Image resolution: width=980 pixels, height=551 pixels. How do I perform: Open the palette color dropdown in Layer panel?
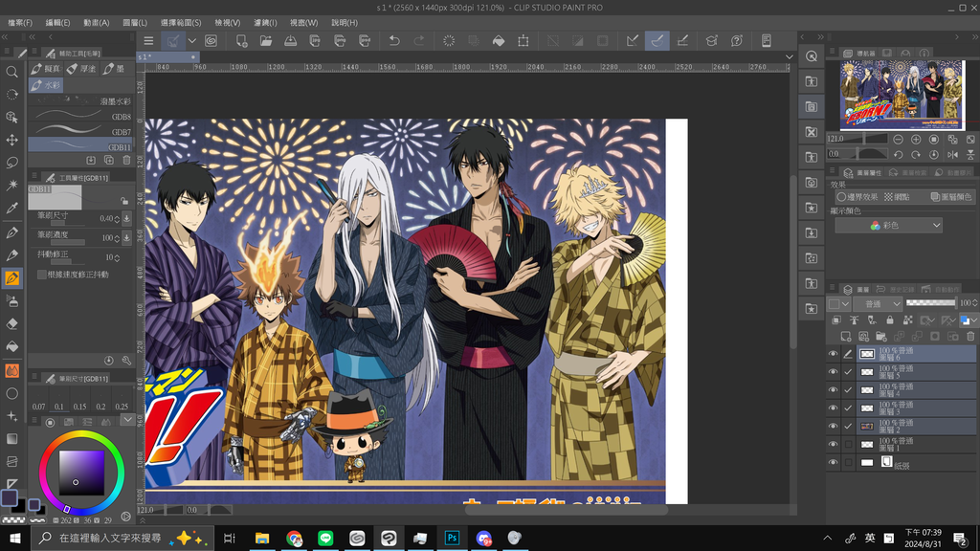click(x=838, y=304)
